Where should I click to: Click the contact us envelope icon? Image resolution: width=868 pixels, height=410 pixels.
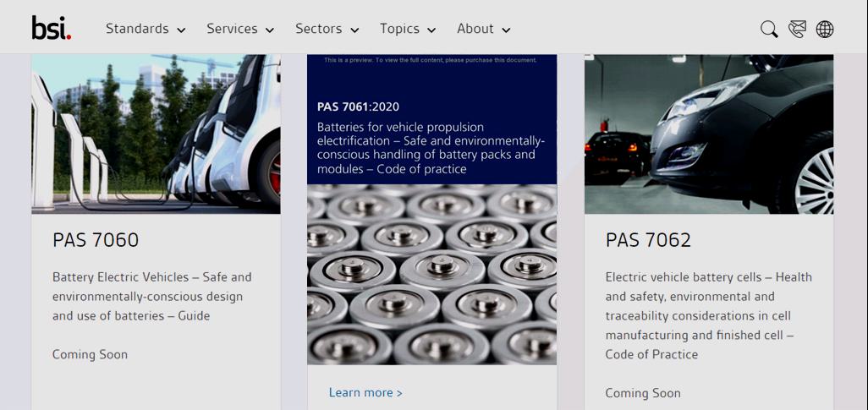pos(797,30)
